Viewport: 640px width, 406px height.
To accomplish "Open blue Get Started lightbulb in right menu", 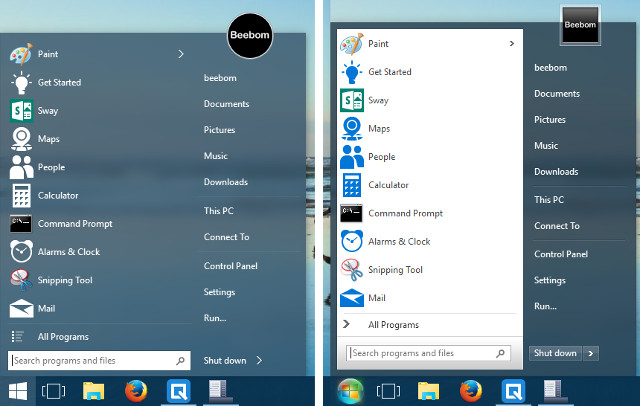I will [351, 72].
